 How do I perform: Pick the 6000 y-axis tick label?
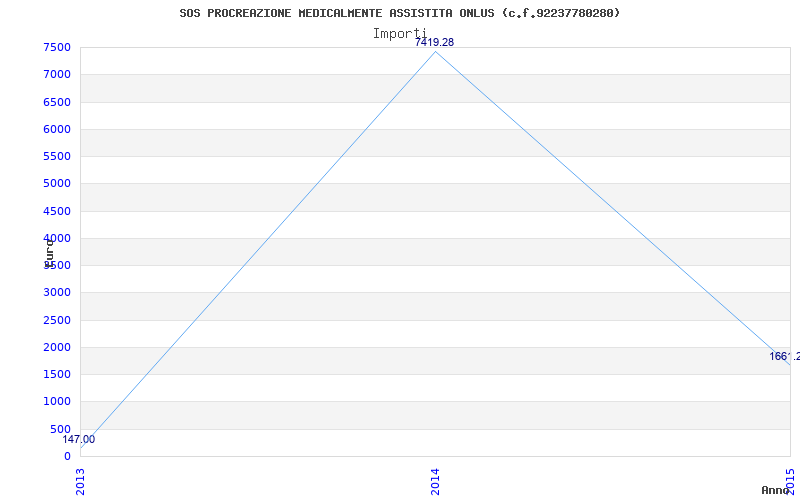pyautogui.click(x=57, y=130)
